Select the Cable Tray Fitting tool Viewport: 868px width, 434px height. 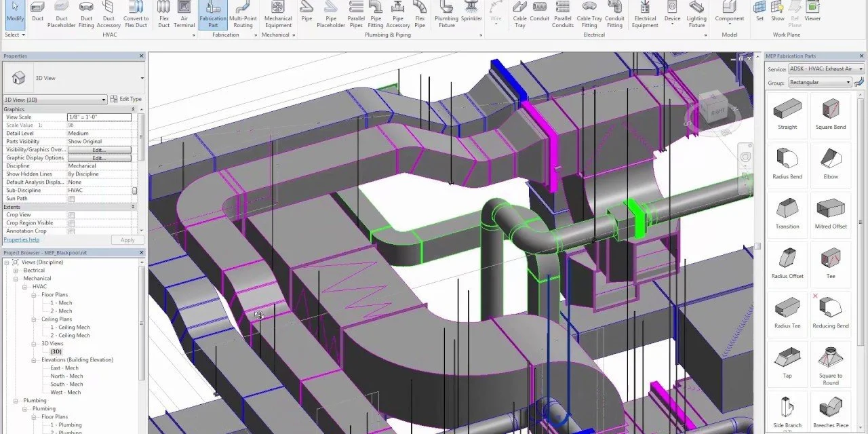coord(589,14)
